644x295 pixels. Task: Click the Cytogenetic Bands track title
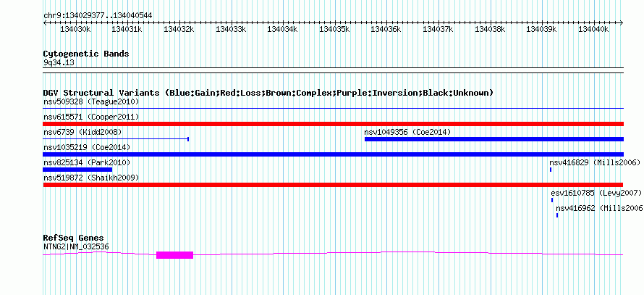tap(86, 54)
